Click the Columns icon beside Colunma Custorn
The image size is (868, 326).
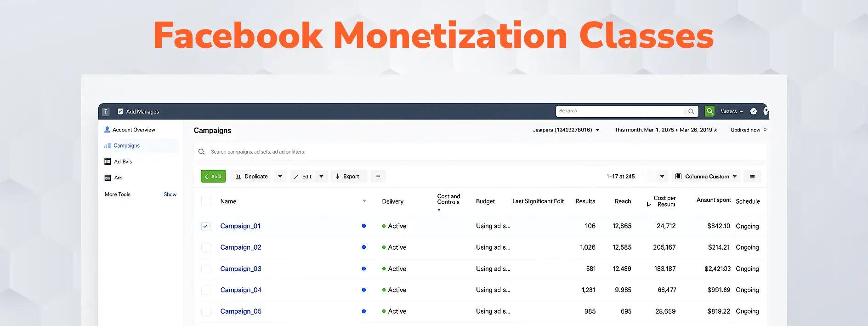tap(679, 177)
